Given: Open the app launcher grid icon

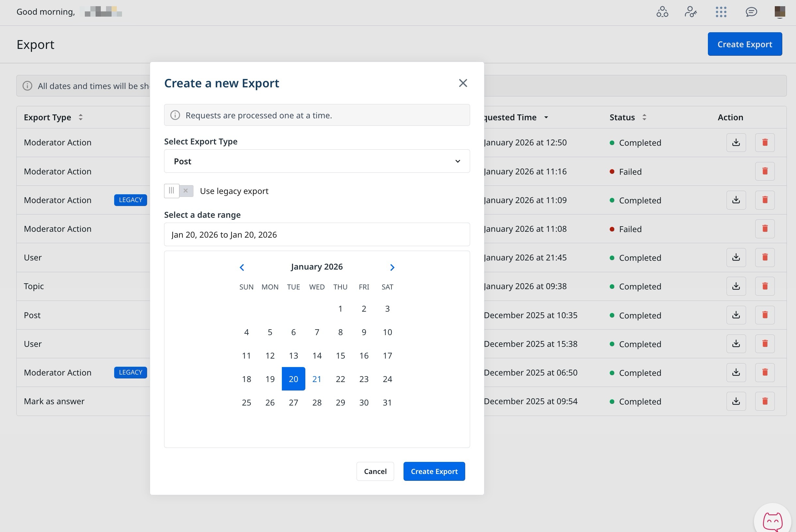Looking at the screenshot, I should [721, 12].
